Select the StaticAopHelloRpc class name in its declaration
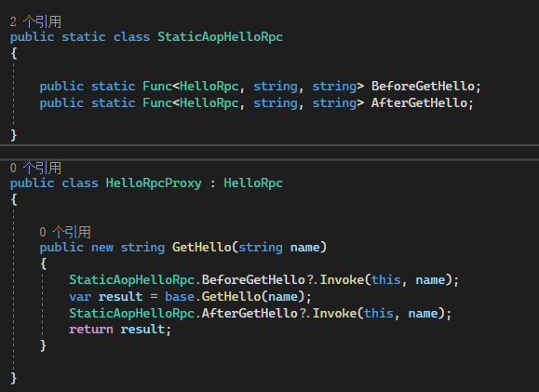 point(220,37)
